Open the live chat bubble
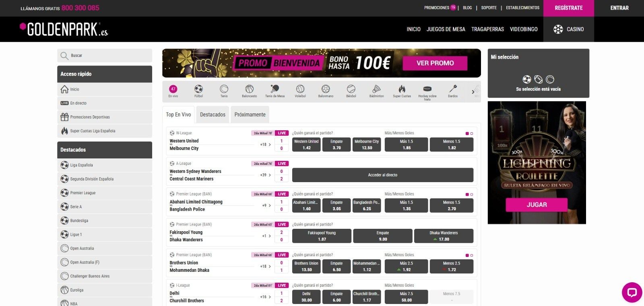This screenshot has width=644, height=306. [x=632, y=292]
